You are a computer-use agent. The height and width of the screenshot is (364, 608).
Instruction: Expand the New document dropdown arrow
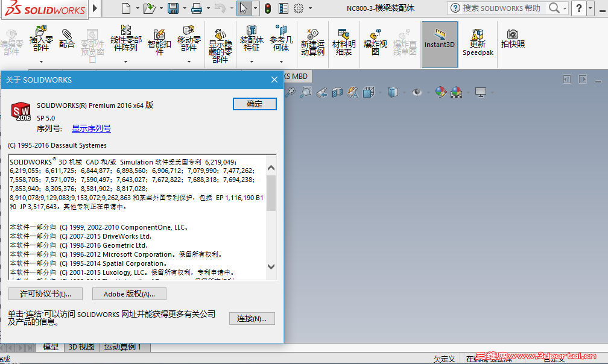pyautogui.click(x=138, y=8)
